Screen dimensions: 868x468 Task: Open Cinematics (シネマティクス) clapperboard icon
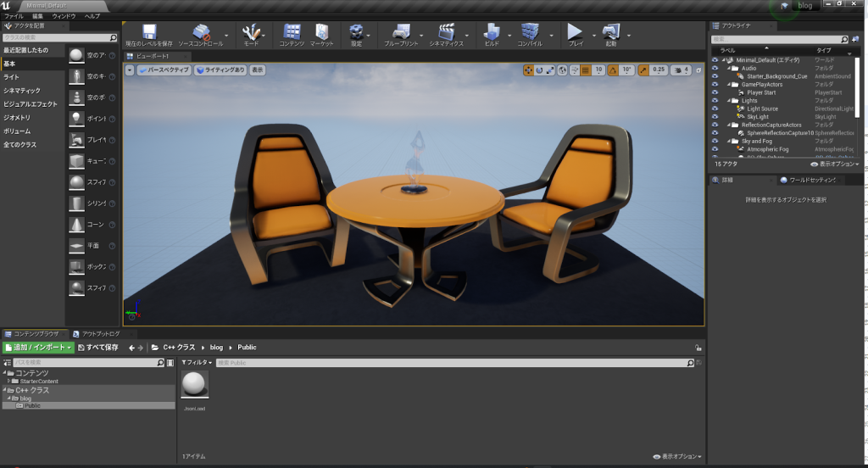pos(446,32)
